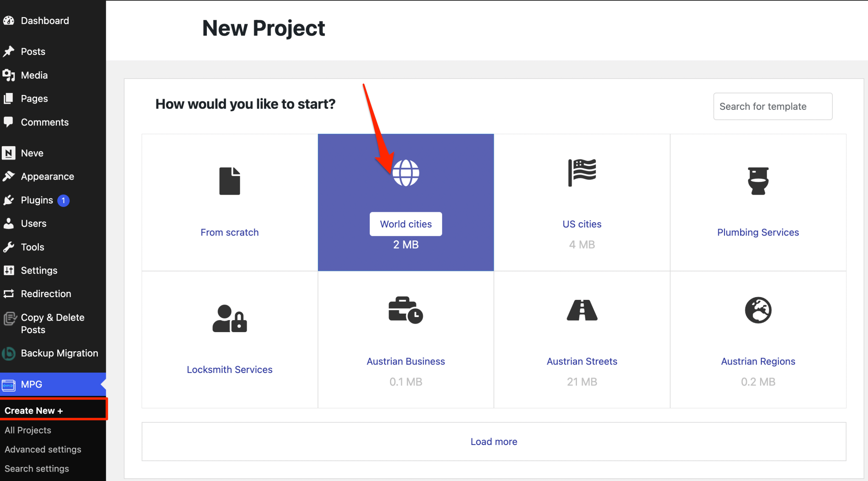The height and width of the screenshot is (481, 868).
Task: Open Appearance in the admin sidebar
Action: pos(47,177)
